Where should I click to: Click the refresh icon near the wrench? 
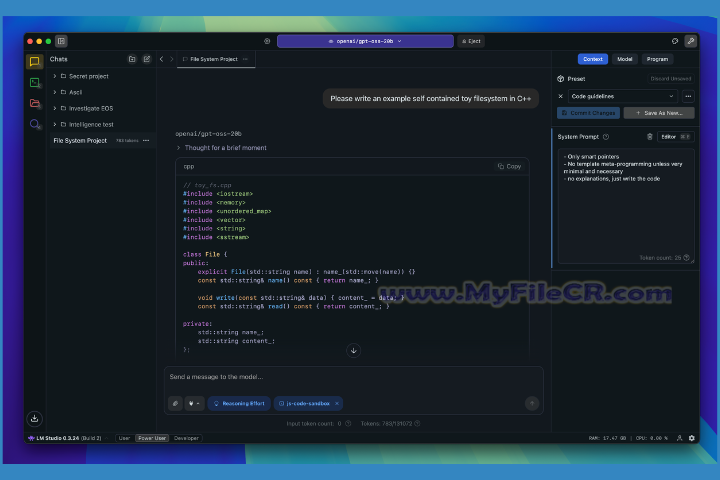coord(675,41)
